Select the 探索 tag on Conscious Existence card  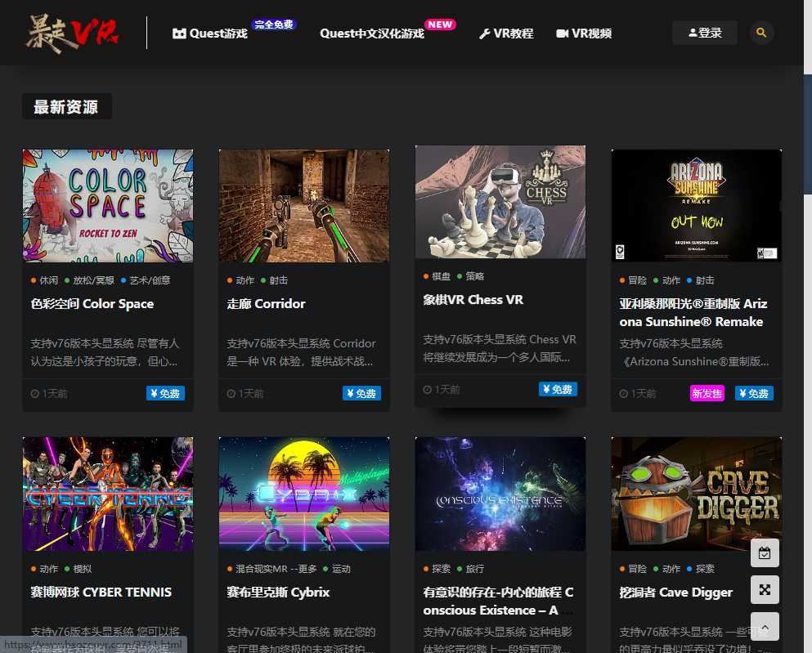(x=437, y=569)
